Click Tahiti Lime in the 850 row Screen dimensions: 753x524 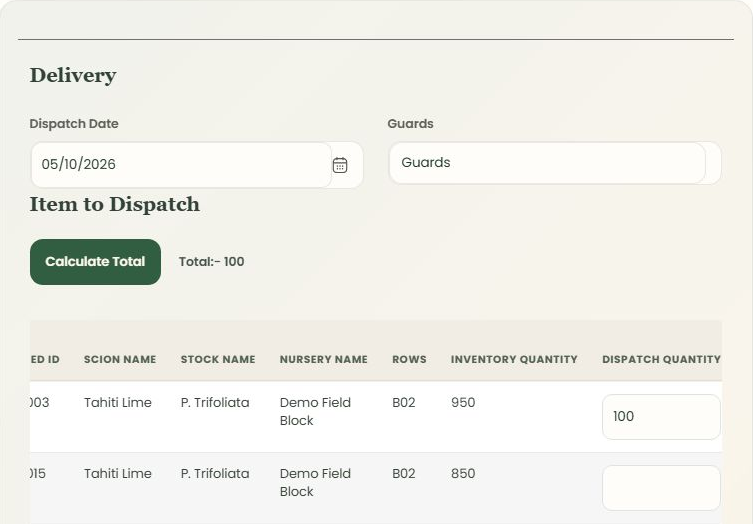point(118,474)
